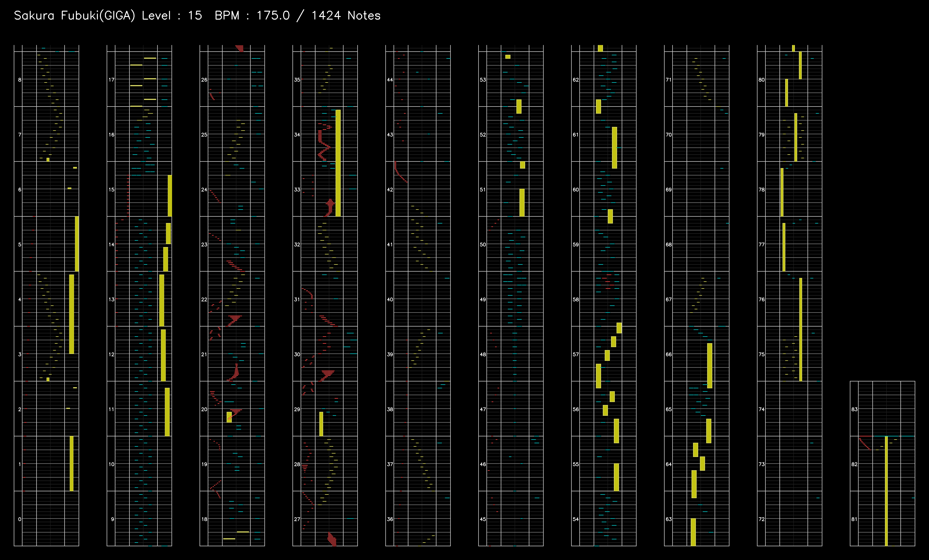The image size is (929, 560).
Task: Click the yellow hold note in measure 77
Action: tap(784, 247)
